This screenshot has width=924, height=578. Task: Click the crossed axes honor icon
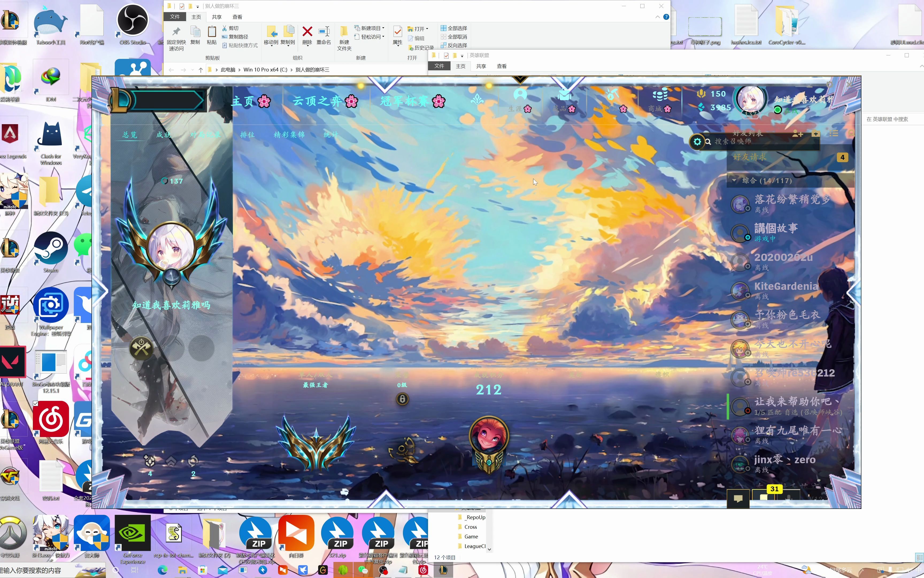pyautogui.click(x=141, y=348)
